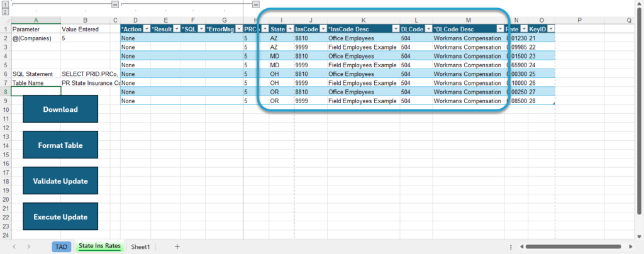Click the horizontal scroll left arrow
The height and width of the screenshot is (254, 644).
pos(521,246)
